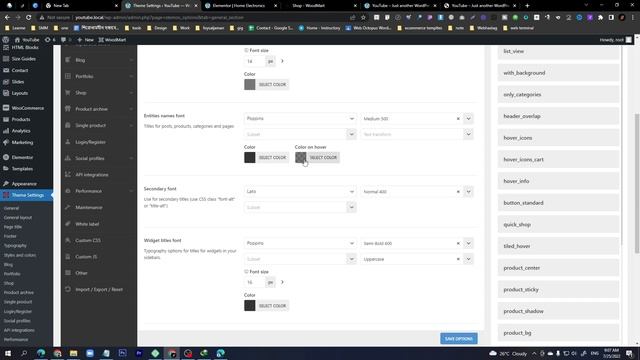Open the Typography submenu link in the sidebar
Viewport: 640px width, 360px height.
pyautogui.click(x=15, y=246)
